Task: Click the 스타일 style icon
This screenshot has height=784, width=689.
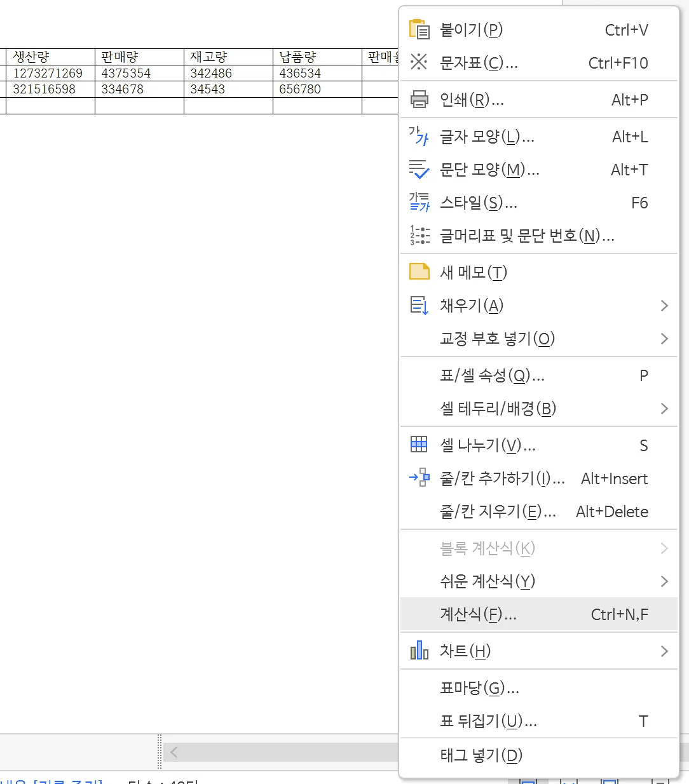Action: coord(419,203)
